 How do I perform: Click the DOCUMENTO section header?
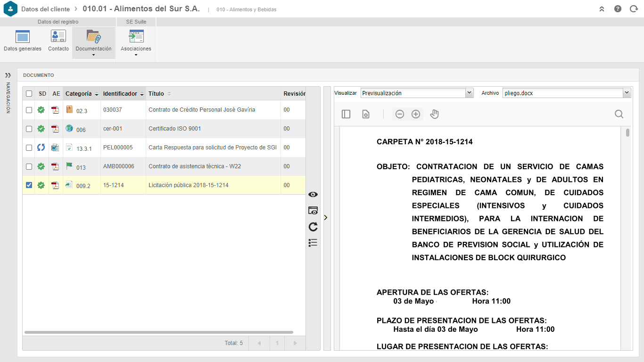pyautogui.click(x=39, y=75)
